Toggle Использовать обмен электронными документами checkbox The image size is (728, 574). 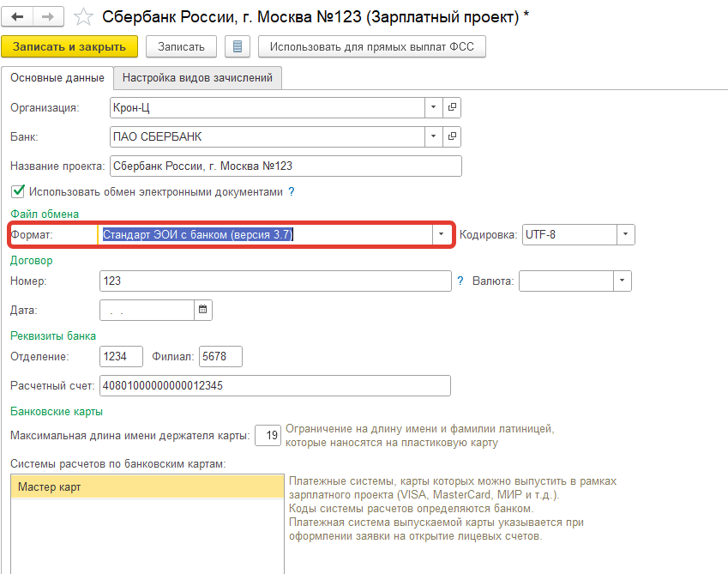tap(17, 192)
